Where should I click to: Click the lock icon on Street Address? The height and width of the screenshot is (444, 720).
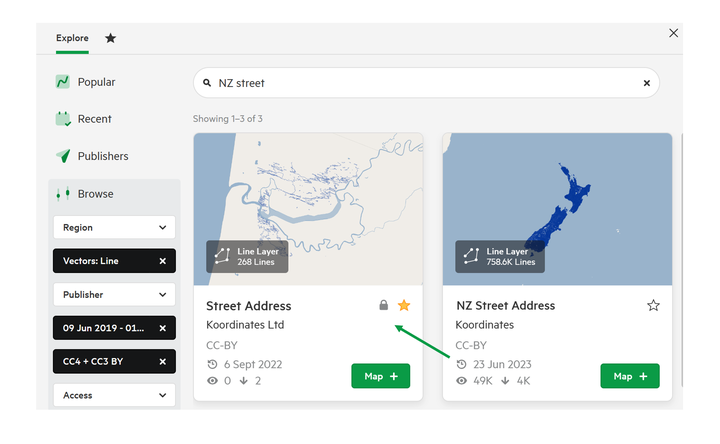pyautogui.click(x=383, y=305)
